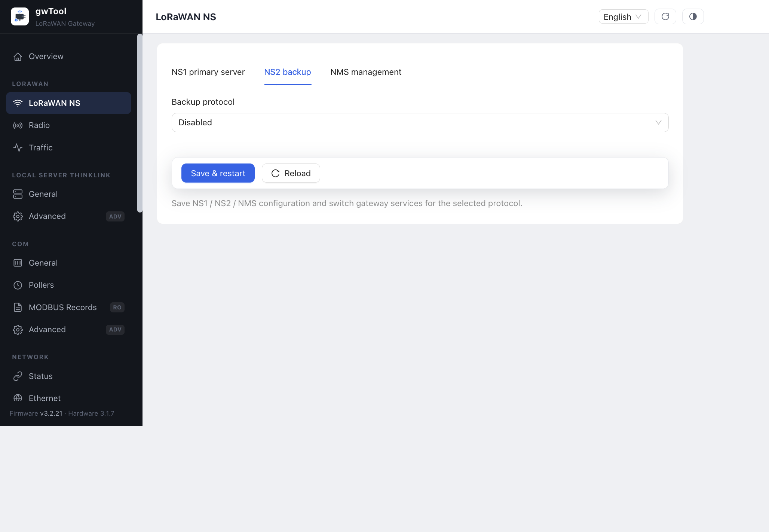Screen dimensions: 769x532
Task: Expand the Backup protocol dropdown
Action: [x=420, y=123]
